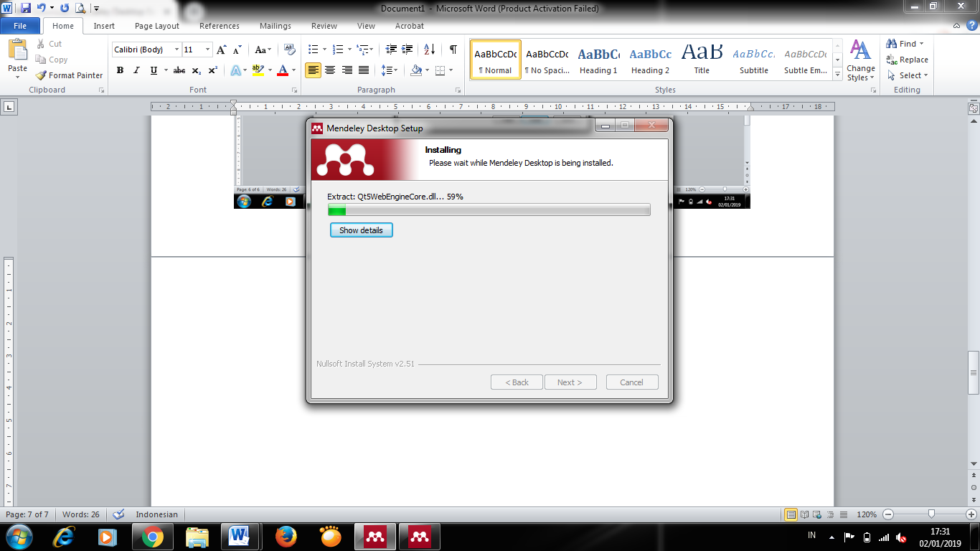
Task: Apply Bold formatting in Font group
Action: click(x=120, y=70)
